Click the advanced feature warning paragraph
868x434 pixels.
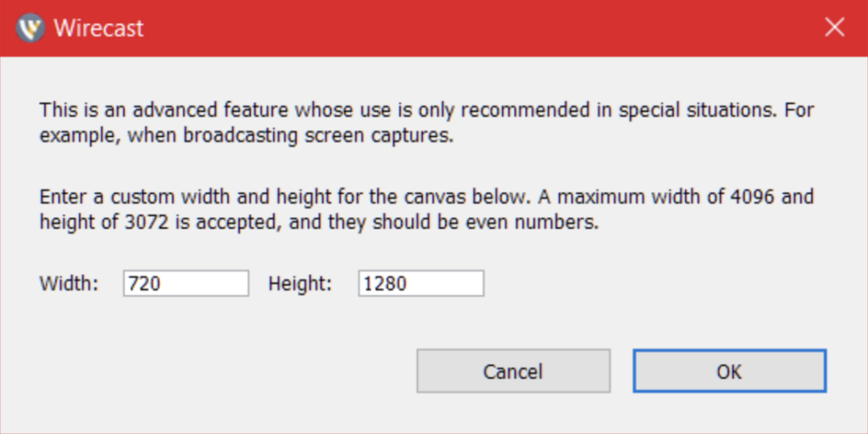[x=426, y=122]
